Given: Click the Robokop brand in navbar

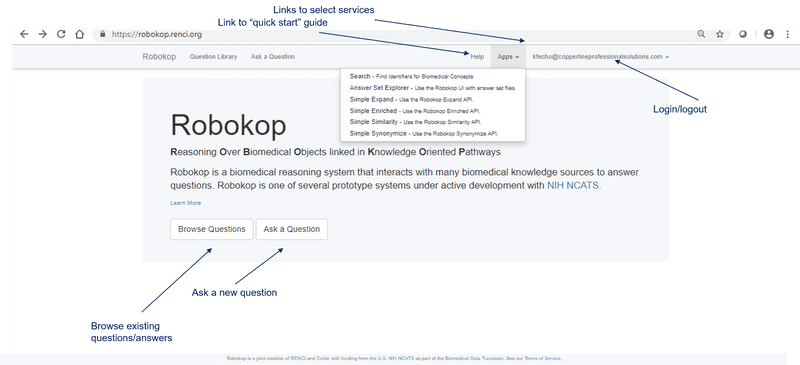Looking at the screenshot, I should point(159,57).
